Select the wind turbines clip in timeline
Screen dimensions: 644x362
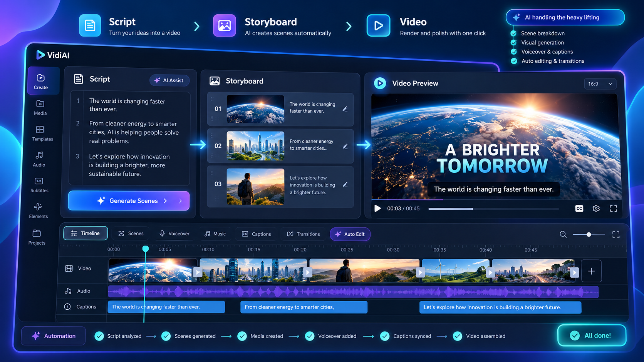[x=456, y=270]
